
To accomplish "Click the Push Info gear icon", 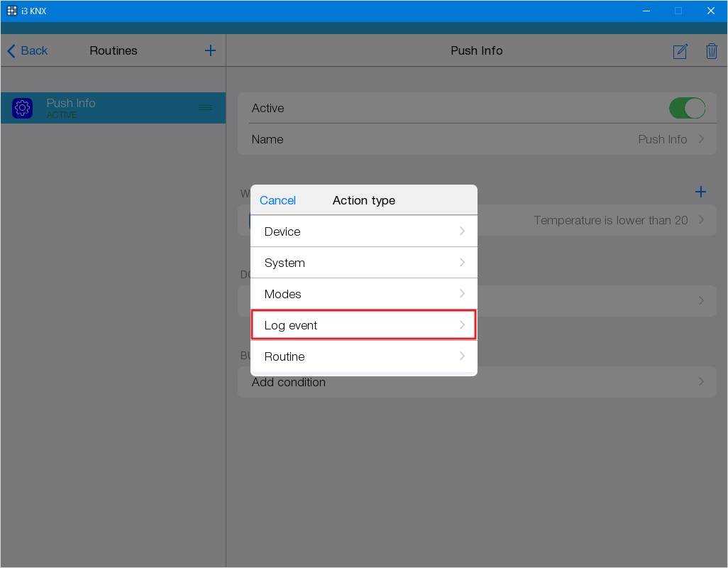I will point(23,108).
